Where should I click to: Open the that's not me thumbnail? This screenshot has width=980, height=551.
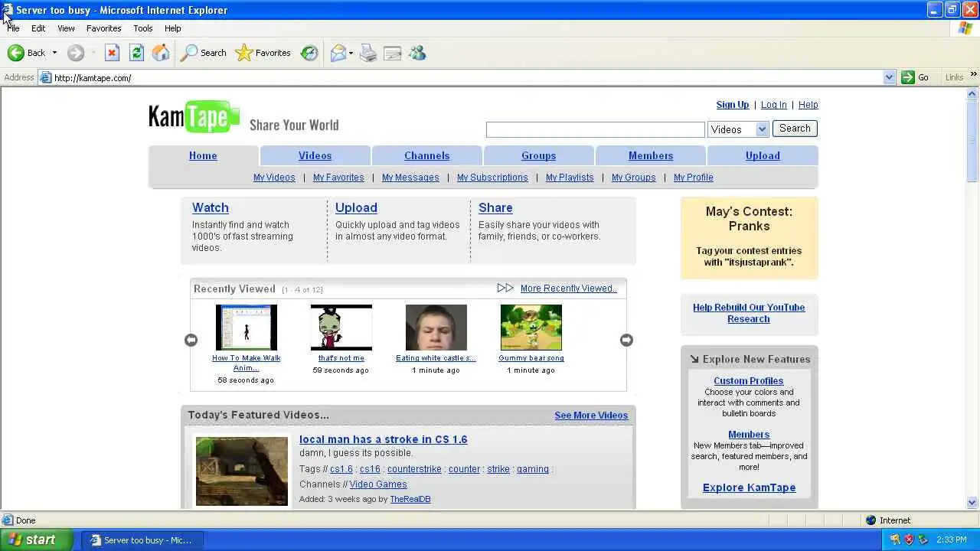[341, 328]
